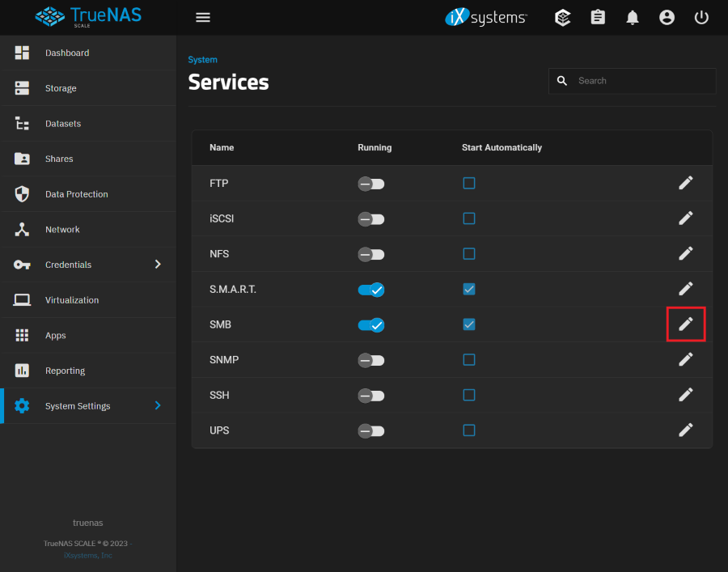Click the TrueCommand status icon
Screen dimensions: 728x572
563,17
